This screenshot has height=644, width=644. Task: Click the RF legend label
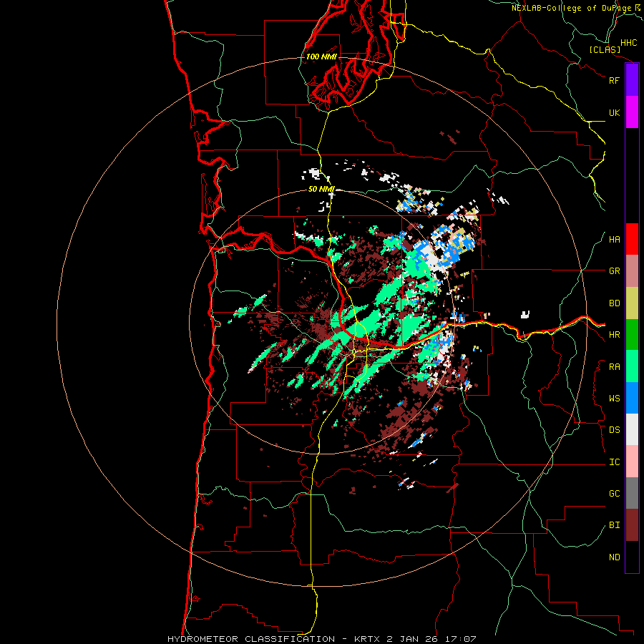614,80
